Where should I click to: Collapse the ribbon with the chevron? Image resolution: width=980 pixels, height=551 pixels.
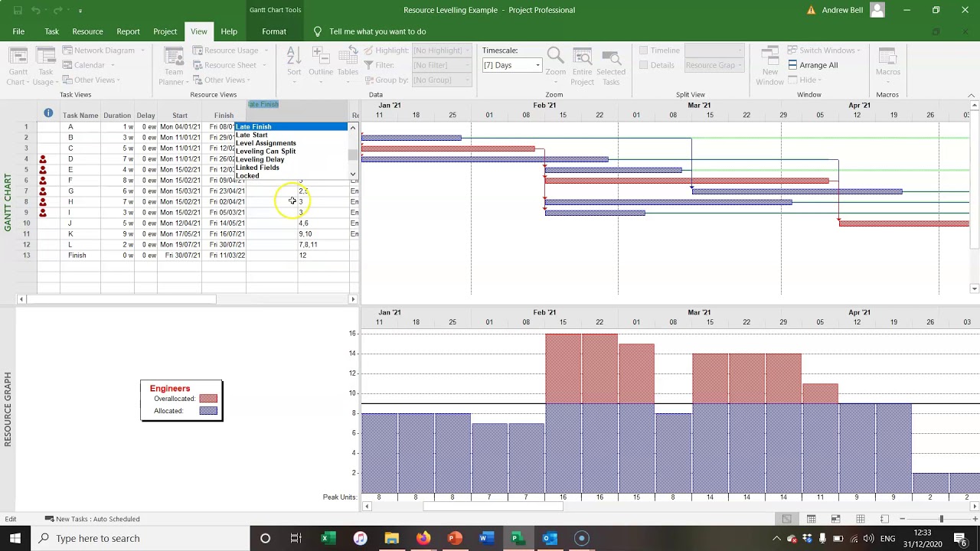pyautogui.click(x=972, y=95)
